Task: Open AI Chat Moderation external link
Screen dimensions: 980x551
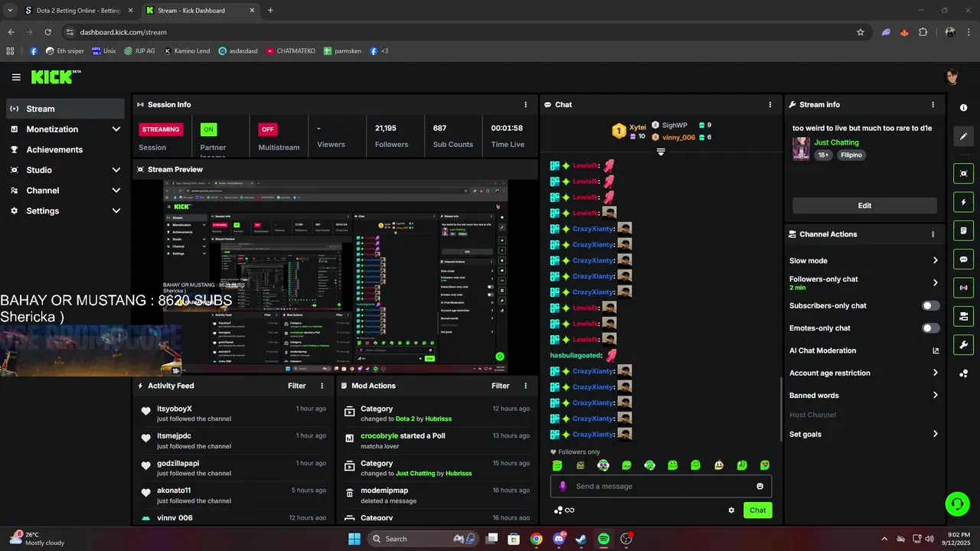Action: [x=935, y=350]
